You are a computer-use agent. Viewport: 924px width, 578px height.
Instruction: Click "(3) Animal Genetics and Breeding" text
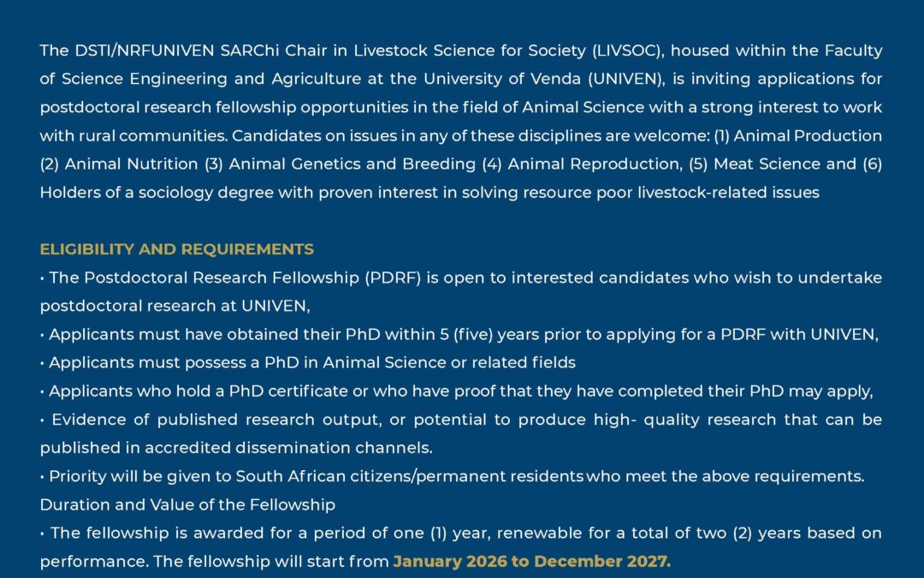[352, 164]
